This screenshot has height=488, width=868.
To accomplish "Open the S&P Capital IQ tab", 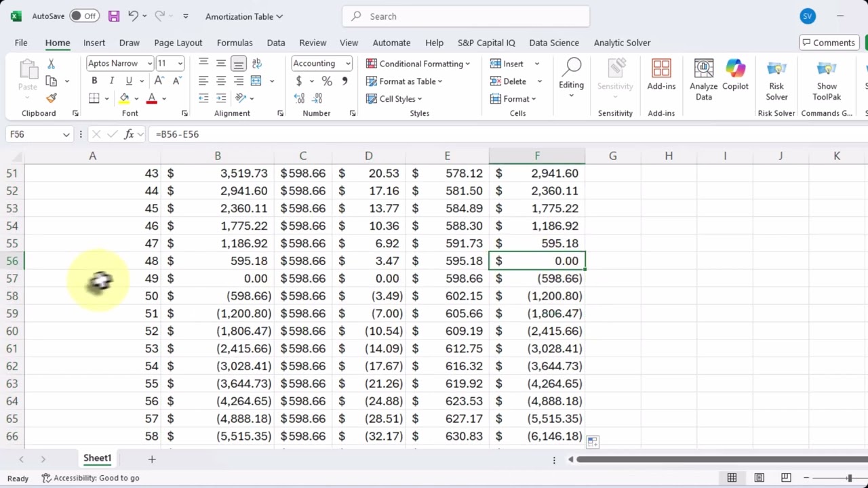I will [486, 43].
